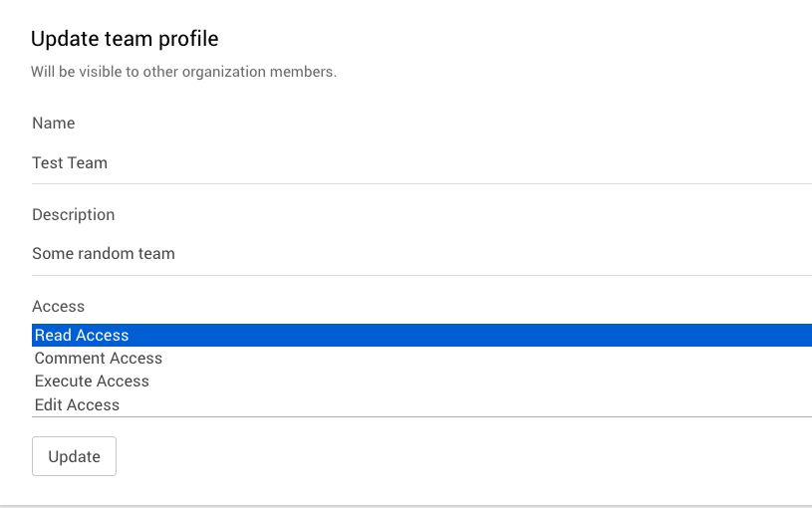Image resolution: width=812 pixels, height=508 pixels.
Task: Click the 'Update team profile' heading
Action: coord(125,39)
